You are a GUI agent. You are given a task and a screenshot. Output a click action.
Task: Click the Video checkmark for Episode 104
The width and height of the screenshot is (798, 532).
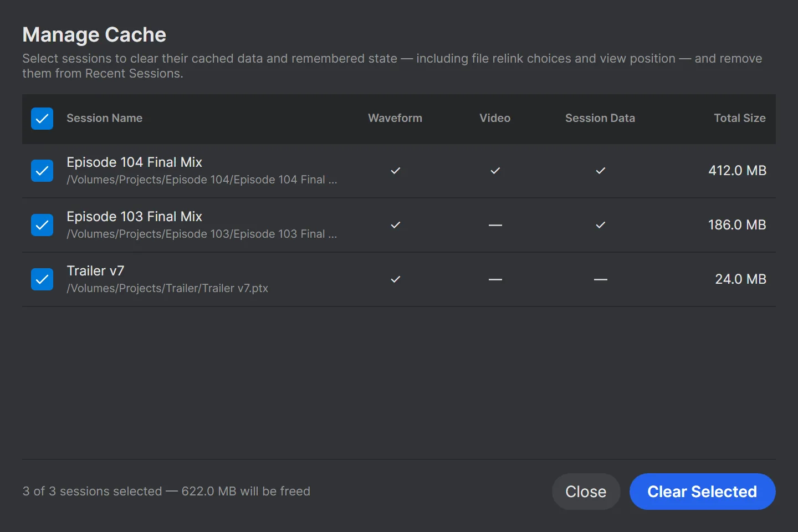pos(495,171)
